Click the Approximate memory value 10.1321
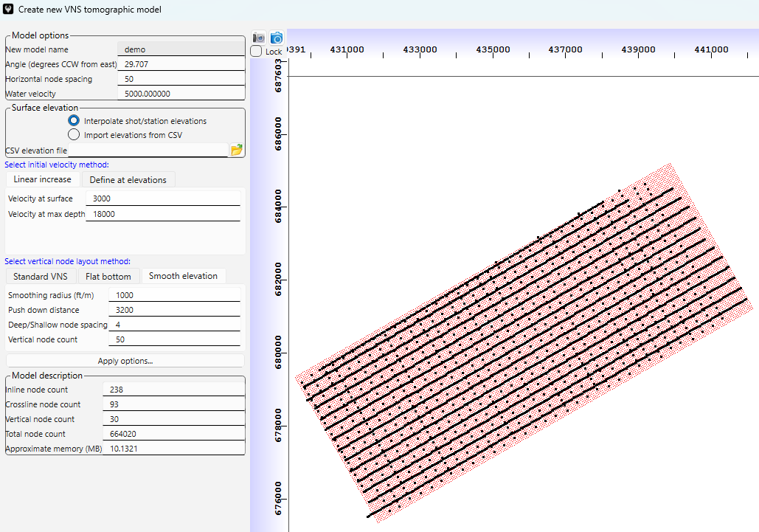 pos(174,449)
